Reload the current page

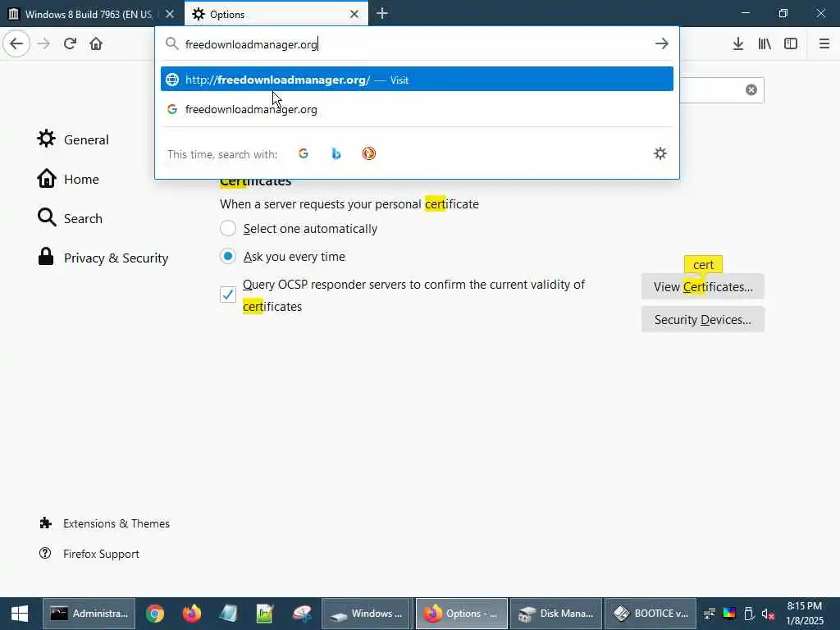(70, 43)
